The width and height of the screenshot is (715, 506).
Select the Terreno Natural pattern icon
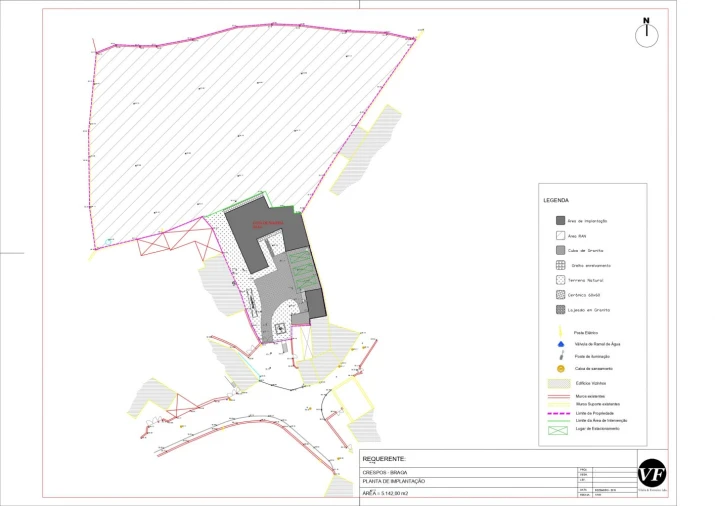click(561, 280)
